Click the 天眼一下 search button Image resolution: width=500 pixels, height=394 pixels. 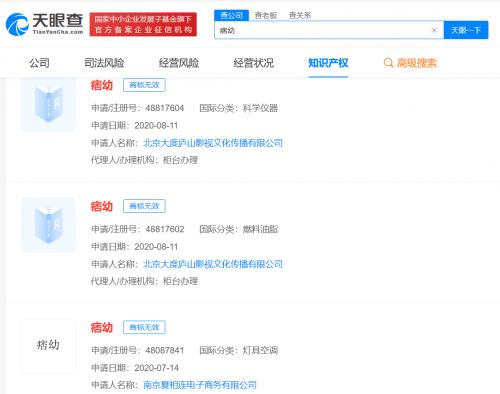[x=466, y=30]
